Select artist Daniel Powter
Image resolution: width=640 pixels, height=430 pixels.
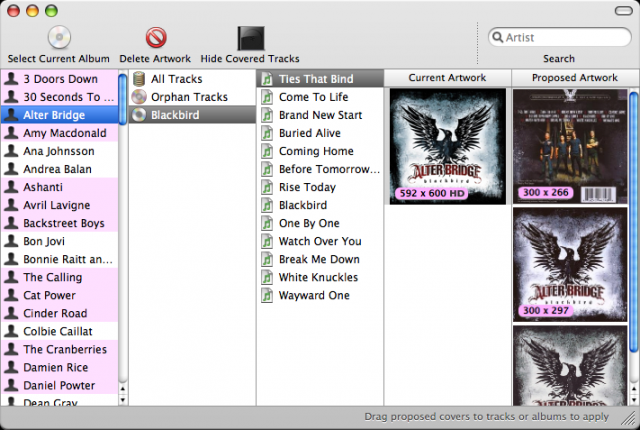pos(60,385)
